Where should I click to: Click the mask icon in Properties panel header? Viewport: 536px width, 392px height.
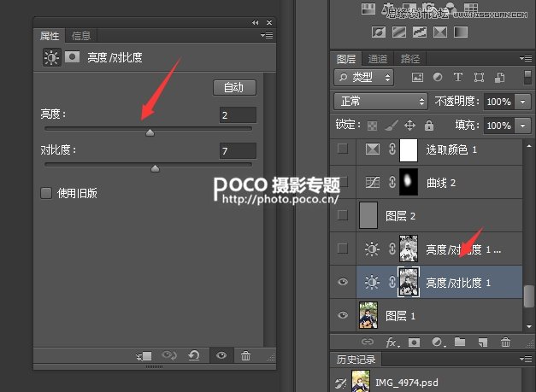[72, 56]
